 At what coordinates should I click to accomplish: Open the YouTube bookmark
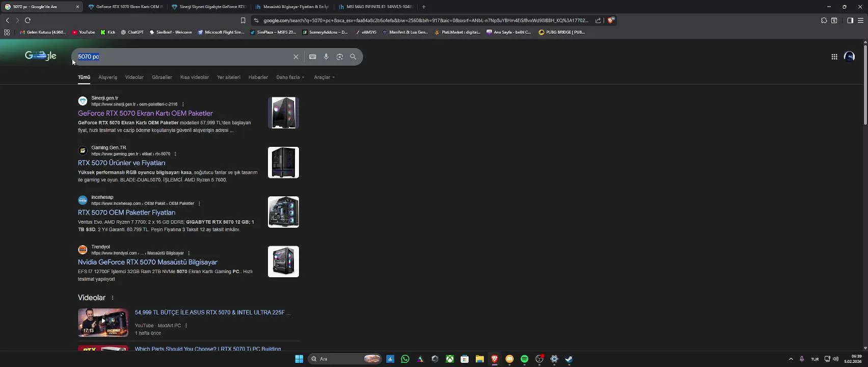point(84,32)
